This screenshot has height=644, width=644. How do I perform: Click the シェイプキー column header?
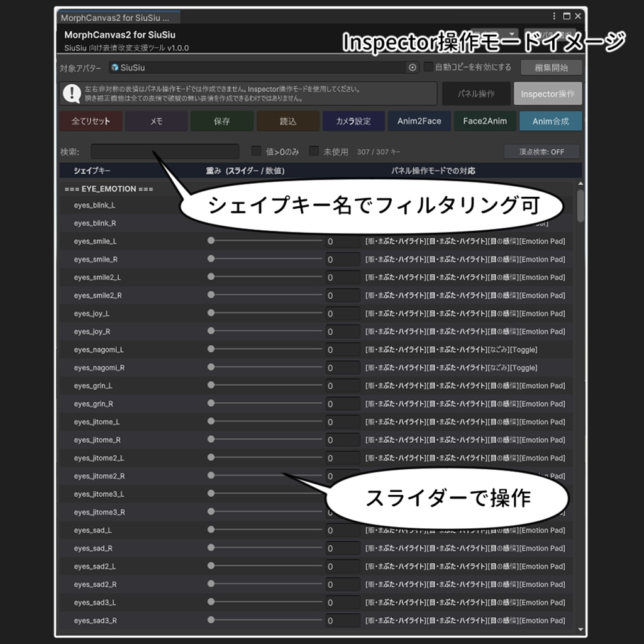[x=92, y=170]
